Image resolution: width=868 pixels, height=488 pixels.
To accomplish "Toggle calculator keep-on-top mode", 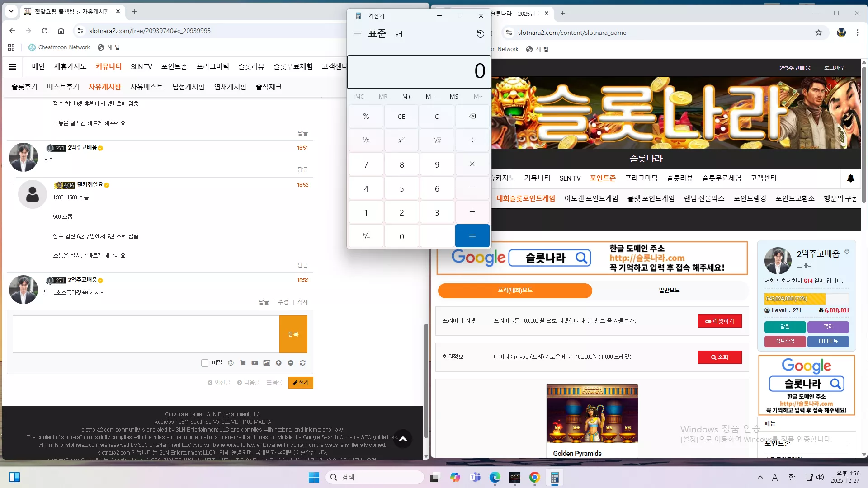I will tap(399, 34).
